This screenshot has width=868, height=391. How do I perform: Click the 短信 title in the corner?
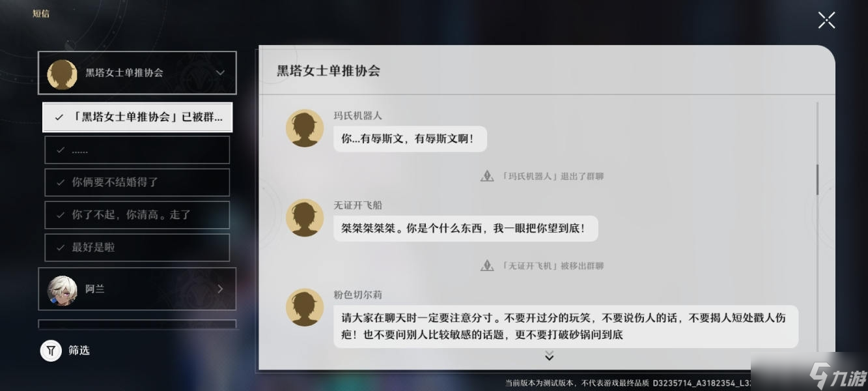pos(41,14)
